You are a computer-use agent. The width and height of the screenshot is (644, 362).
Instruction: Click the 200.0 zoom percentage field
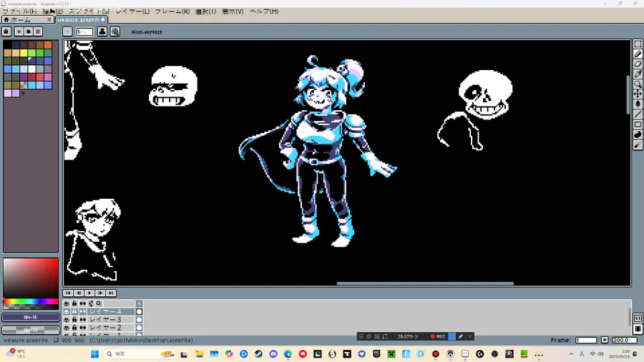click(623, 341)
